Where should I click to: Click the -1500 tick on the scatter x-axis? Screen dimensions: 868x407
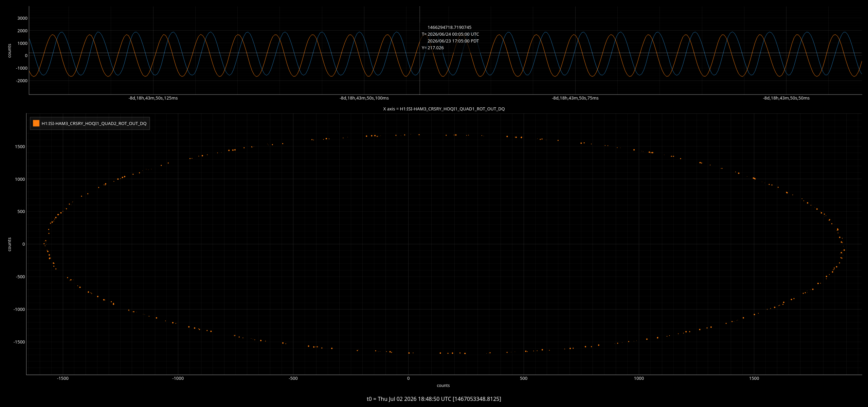tap(62, 378)
